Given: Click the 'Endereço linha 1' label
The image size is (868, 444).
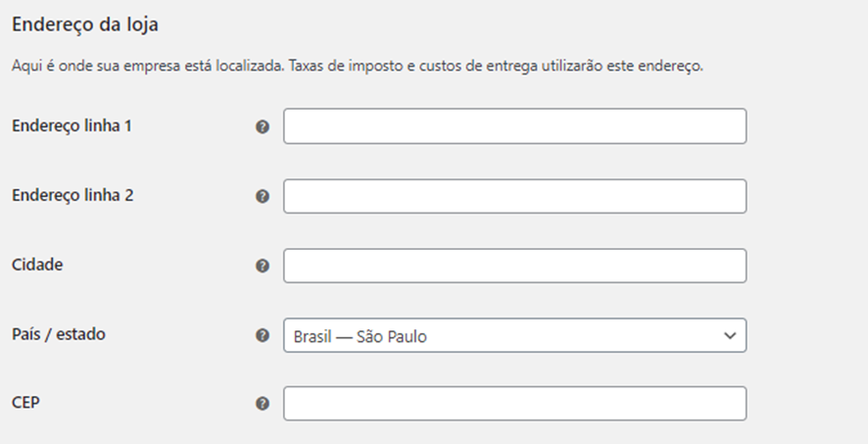Looking at the screenshot, I should [x=72, y=125].
